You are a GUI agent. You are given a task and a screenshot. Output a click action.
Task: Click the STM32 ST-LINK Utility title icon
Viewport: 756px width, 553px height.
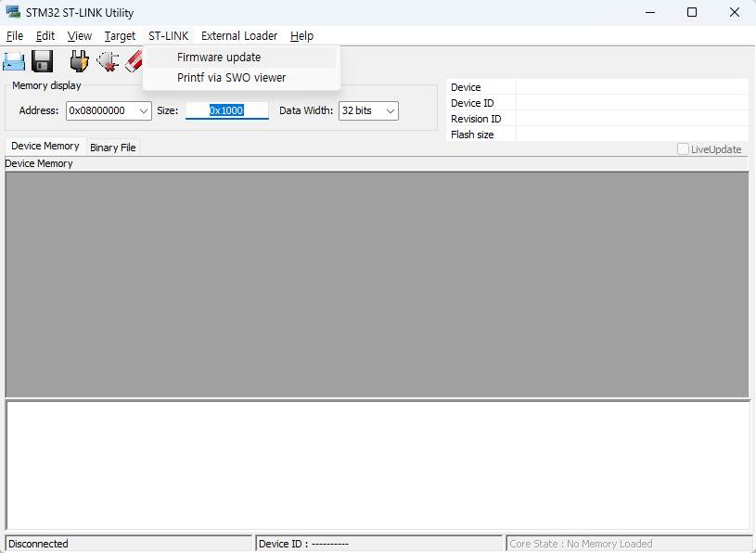pyautogui.click(x=13, y=12)
